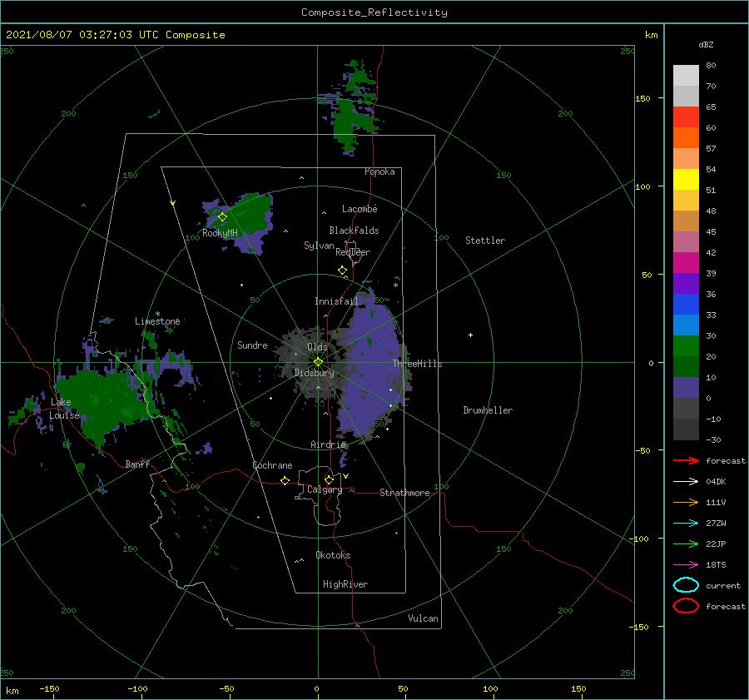Click the Drumheller city label
Viewport: 749px width, 700px height.
pyautogui.click(x=488, y=410)
